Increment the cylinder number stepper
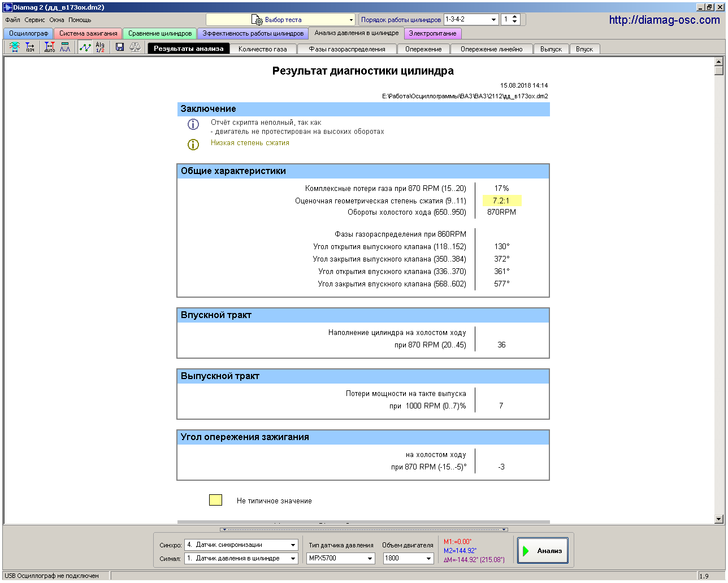Viewport: 728px width, 583px height. [514, 16]
